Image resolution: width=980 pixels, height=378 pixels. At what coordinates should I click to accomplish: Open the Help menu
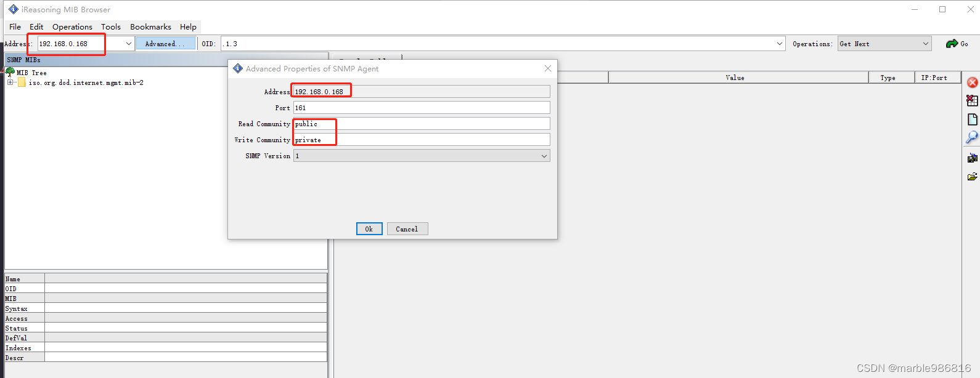pyautogui.click(x=188, y=26)
